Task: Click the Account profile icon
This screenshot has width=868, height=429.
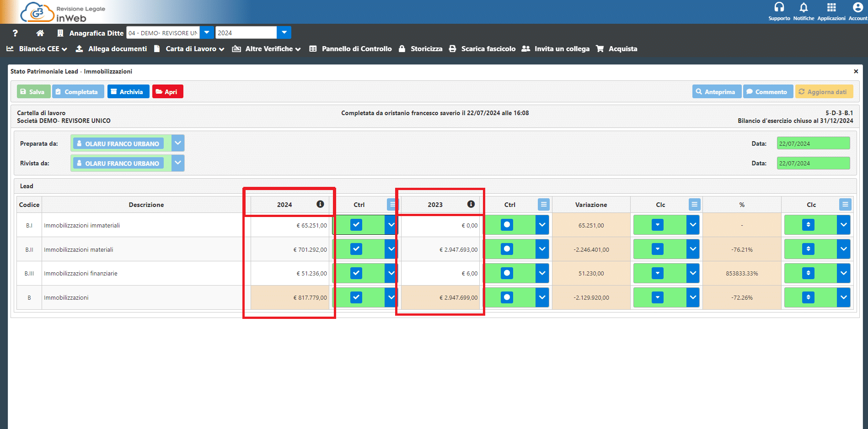Action: 857,7
